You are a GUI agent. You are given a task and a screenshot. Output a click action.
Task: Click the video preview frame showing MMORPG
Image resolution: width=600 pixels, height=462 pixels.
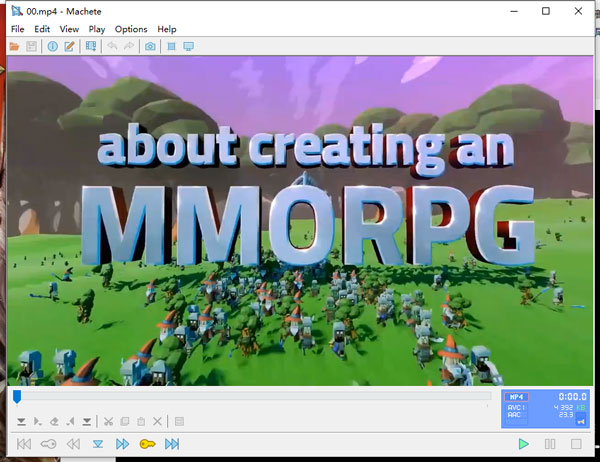point(300,221)
